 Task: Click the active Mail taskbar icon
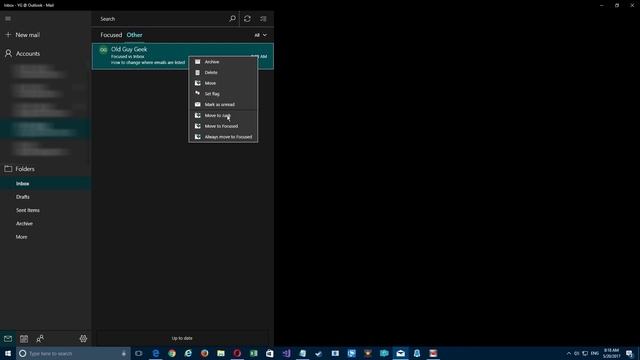[400, 353]
